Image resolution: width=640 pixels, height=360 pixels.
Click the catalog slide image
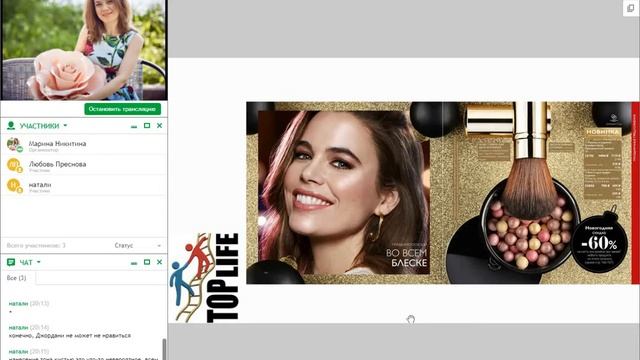442,193
